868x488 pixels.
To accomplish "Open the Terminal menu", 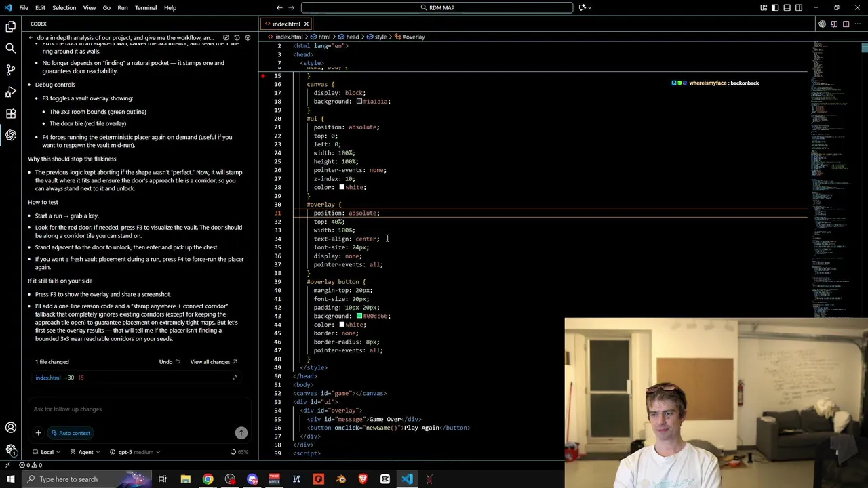I will pos(146,7).
